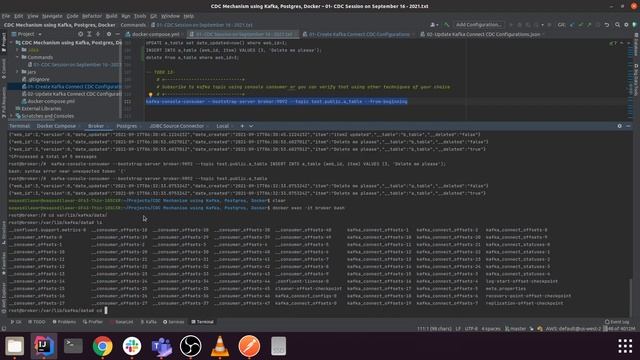
Task: Collapse the Commands folder
Action: (18, 57)
